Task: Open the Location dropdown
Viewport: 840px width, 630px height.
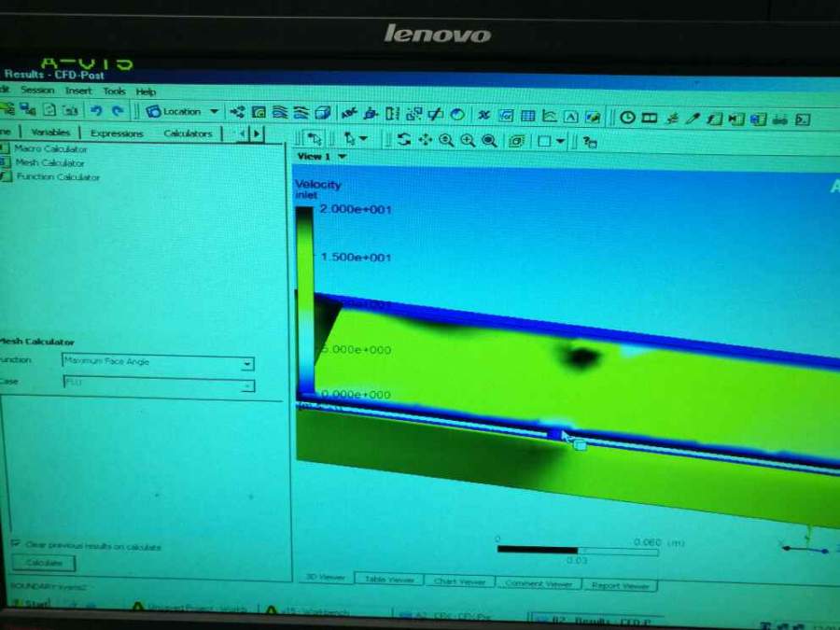Action: click(x=183, y=111)
